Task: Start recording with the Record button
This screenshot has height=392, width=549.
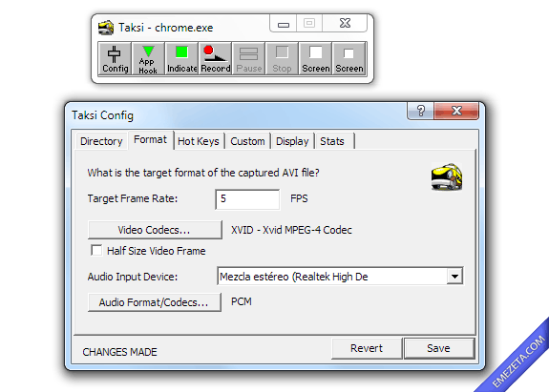Action: coord(215,58)
